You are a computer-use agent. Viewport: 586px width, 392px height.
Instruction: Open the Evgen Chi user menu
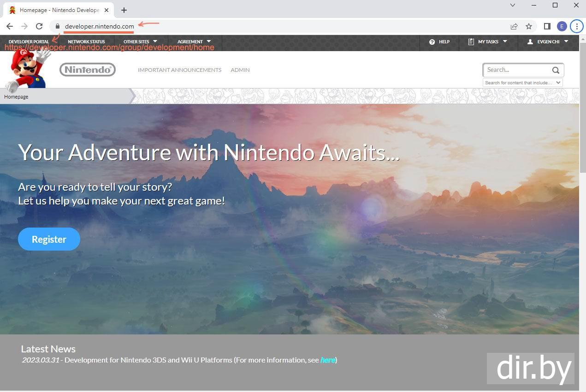pyautogui.click(x=548, y=42)
